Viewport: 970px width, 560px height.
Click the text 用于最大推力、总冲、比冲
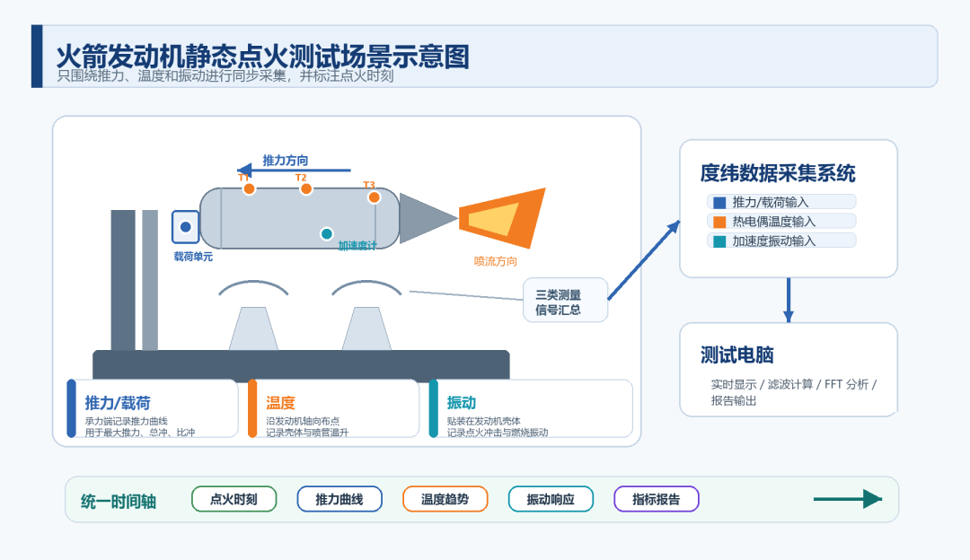(x=140, y=432)
